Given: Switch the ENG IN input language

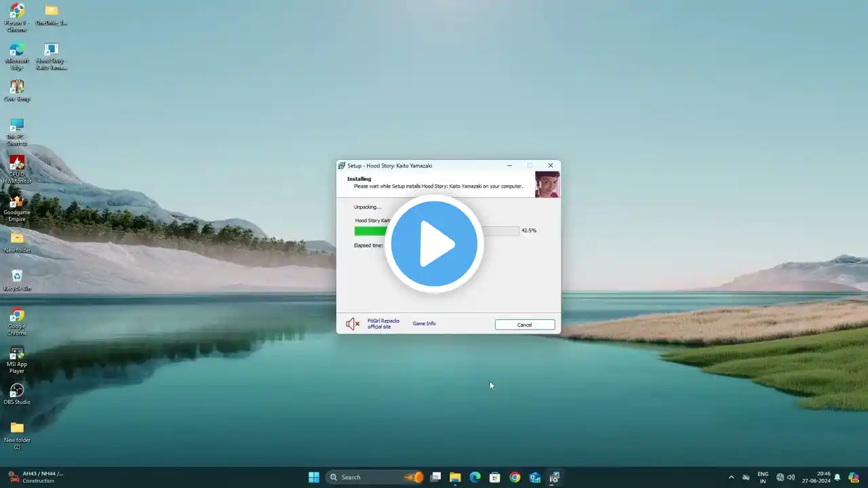Looking at the screenshot, I should (763, 477).
